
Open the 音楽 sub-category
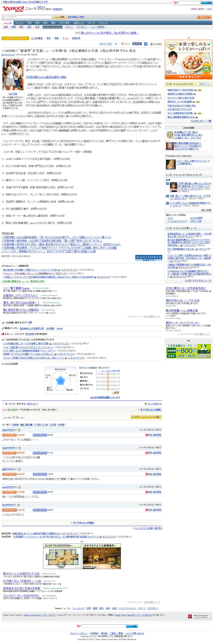(x=48, y=38)
